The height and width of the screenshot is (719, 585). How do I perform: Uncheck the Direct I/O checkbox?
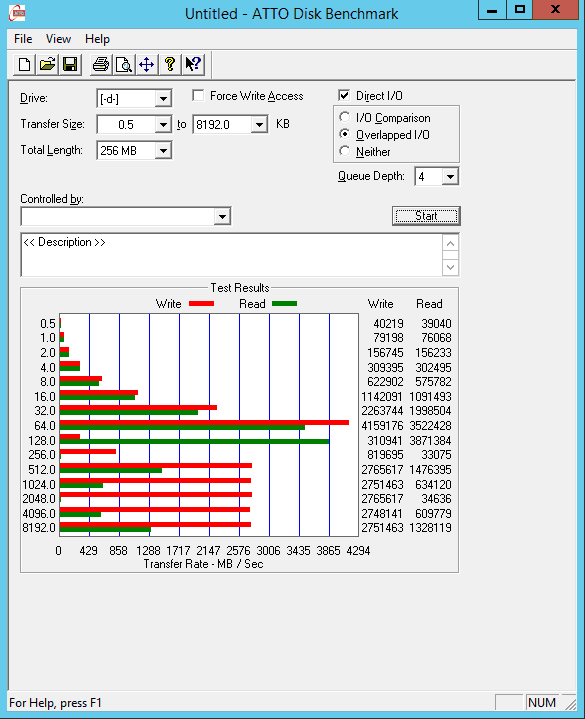[x=344, y=95]
